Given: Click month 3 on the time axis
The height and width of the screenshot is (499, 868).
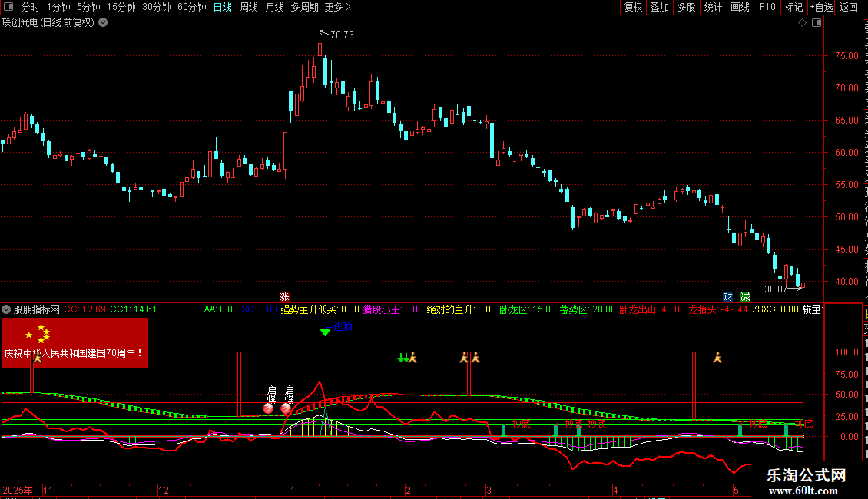Looking at the screenshot, I should point(489,490).
